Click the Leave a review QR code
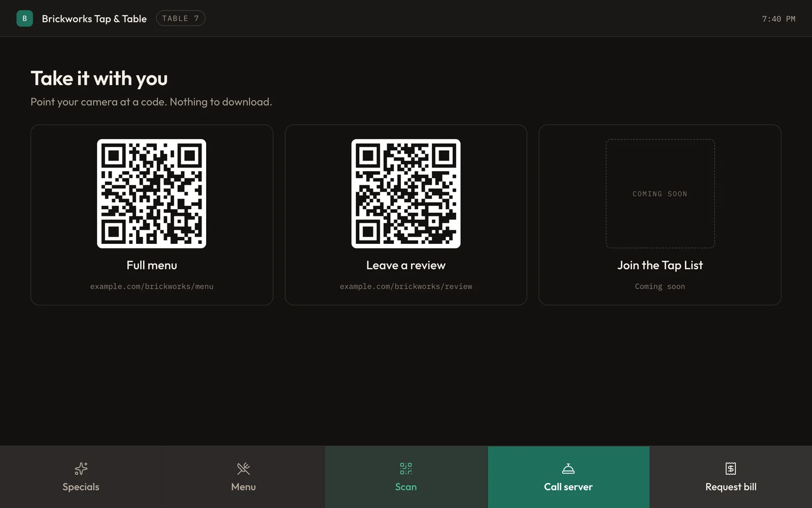 coord(405,194)
